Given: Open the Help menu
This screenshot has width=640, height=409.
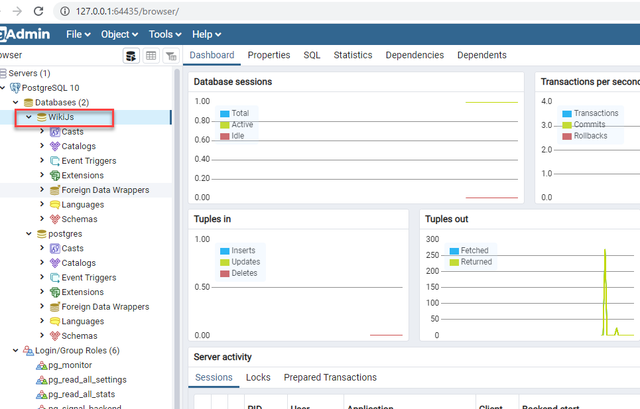Looking at the screenshot, I should (x=207, y=34).
